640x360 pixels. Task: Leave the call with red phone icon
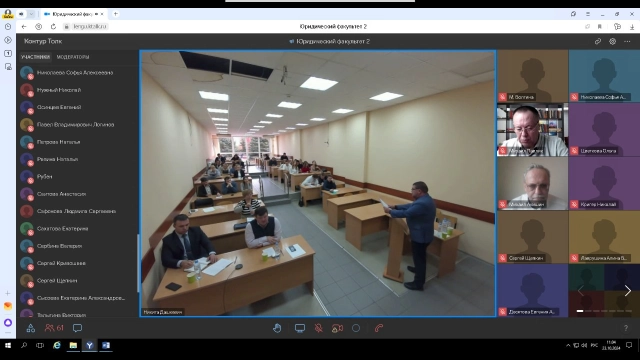click(379, 328)
